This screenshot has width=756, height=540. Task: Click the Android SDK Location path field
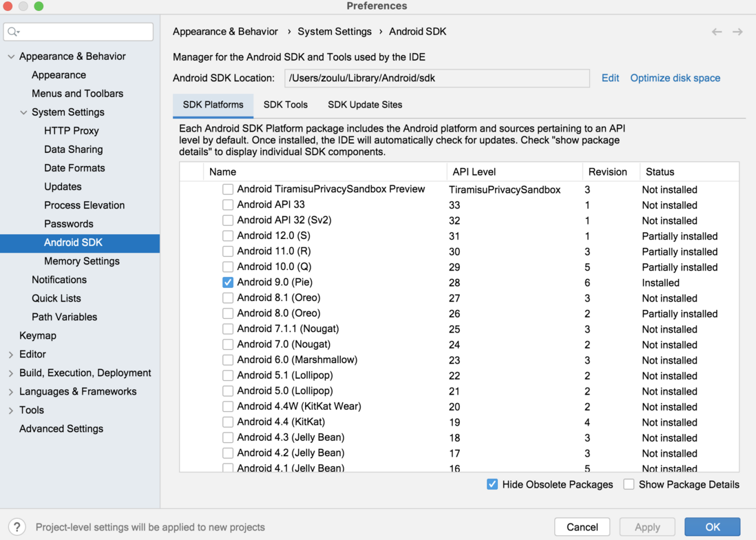(437, 78)
